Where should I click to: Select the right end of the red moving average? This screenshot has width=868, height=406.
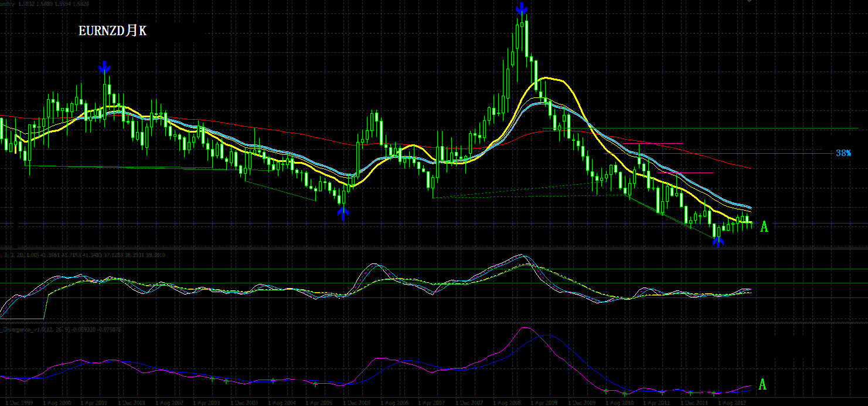749,168
